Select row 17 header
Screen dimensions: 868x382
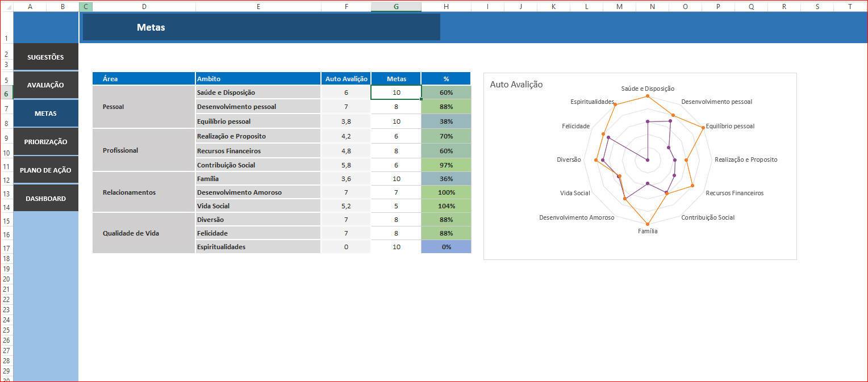pyautogui.click(x=6, y=248)
